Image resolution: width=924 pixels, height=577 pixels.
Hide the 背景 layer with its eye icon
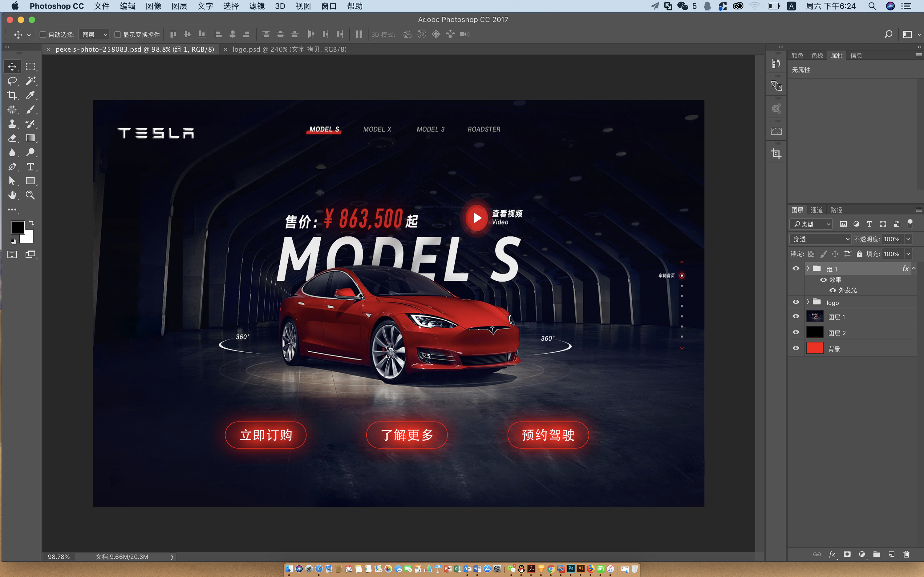tap(796, 348)
